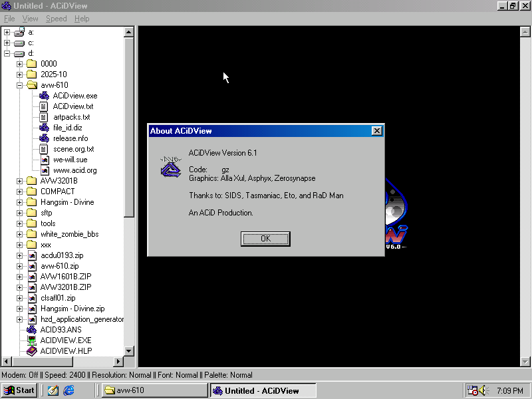
Task: Click the ACIDVIEW.HLP help book icon
Action: 31,351
